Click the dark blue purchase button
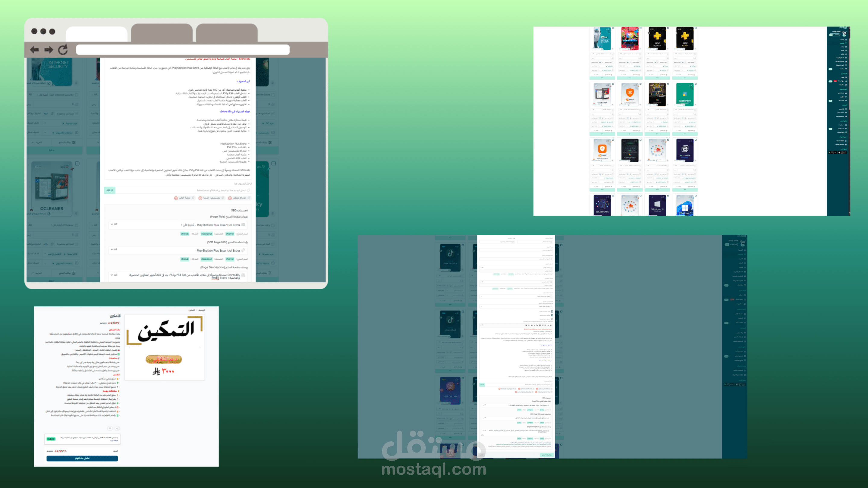The image size is (868, 488). click(x=82, y=458)
